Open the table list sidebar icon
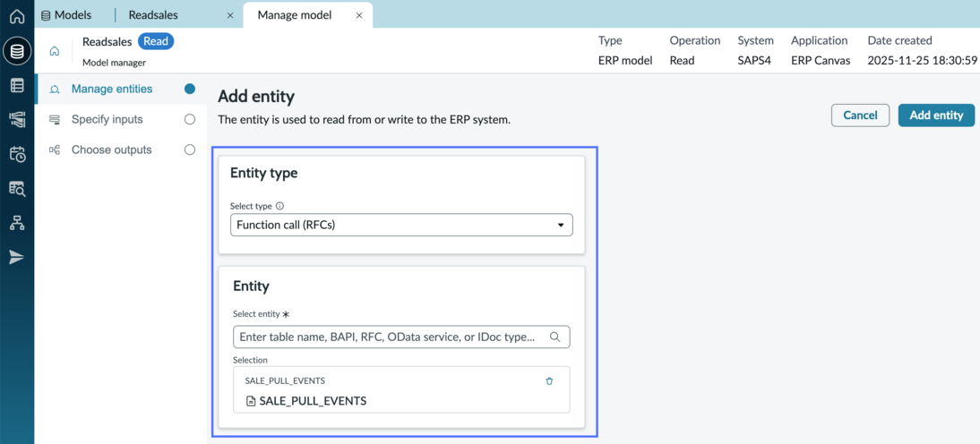Screen dimensions: 980x444 [17, 86]
